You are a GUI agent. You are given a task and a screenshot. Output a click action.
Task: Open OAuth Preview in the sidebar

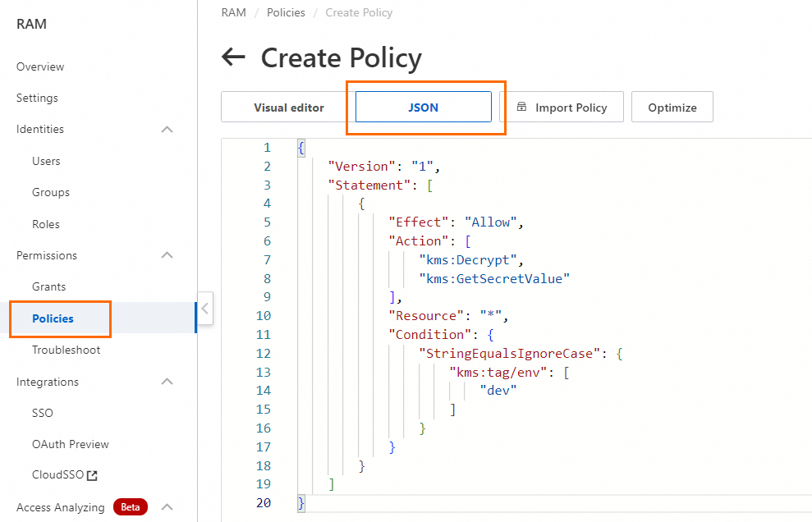tap(71, 445)
